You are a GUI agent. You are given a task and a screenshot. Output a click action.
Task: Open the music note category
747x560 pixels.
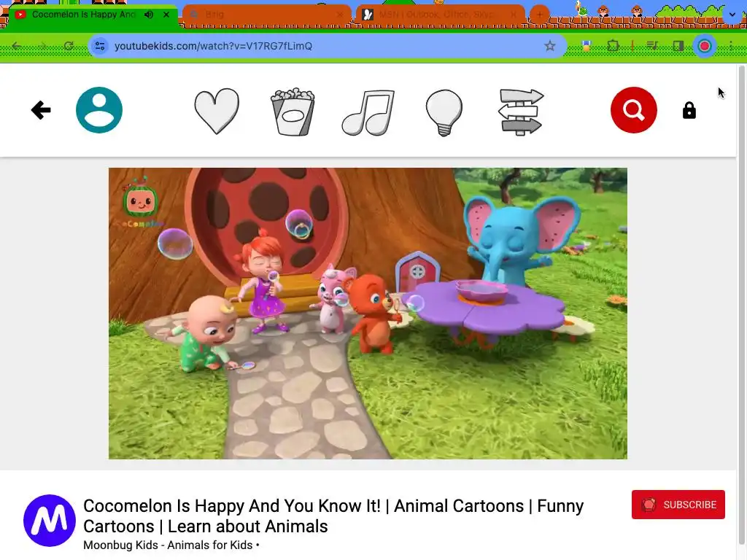click(x=368, y=112)
